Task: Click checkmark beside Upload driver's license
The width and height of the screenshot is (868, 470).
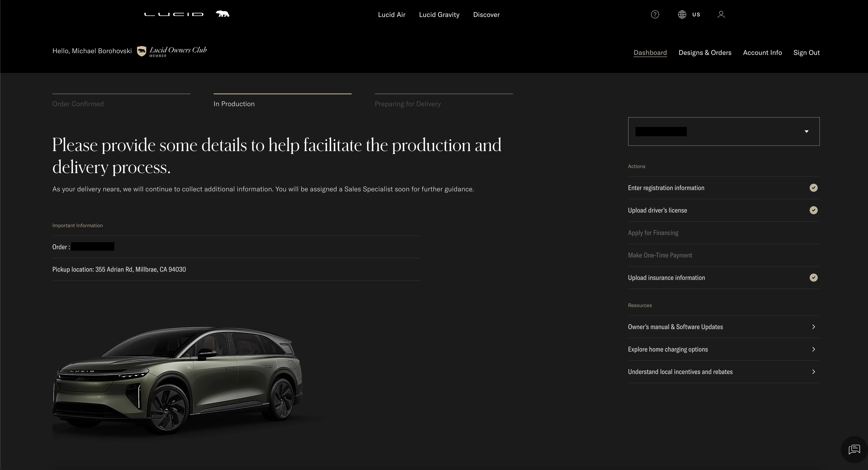Action: [813, 210]
